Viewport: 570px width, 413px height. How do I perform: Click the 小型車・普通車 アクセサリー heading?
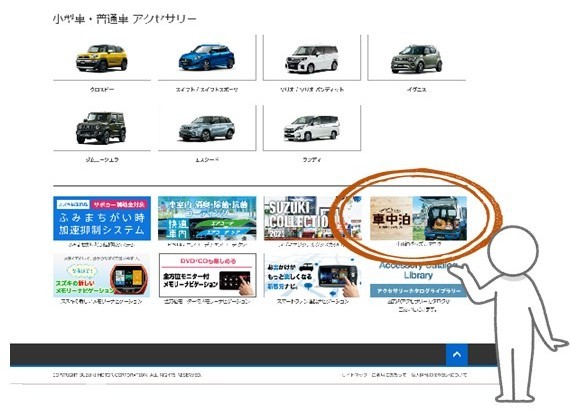tap(124, 19)
